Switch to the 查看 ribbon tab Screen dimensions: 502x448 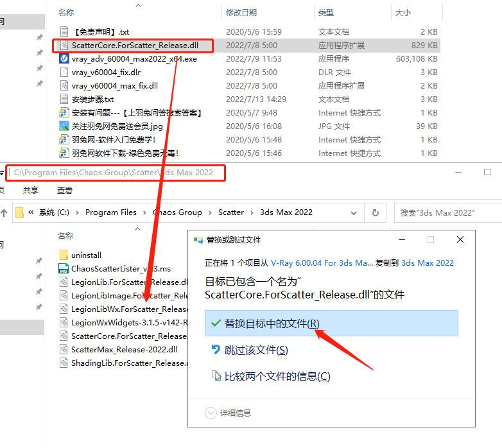(65, 191)
